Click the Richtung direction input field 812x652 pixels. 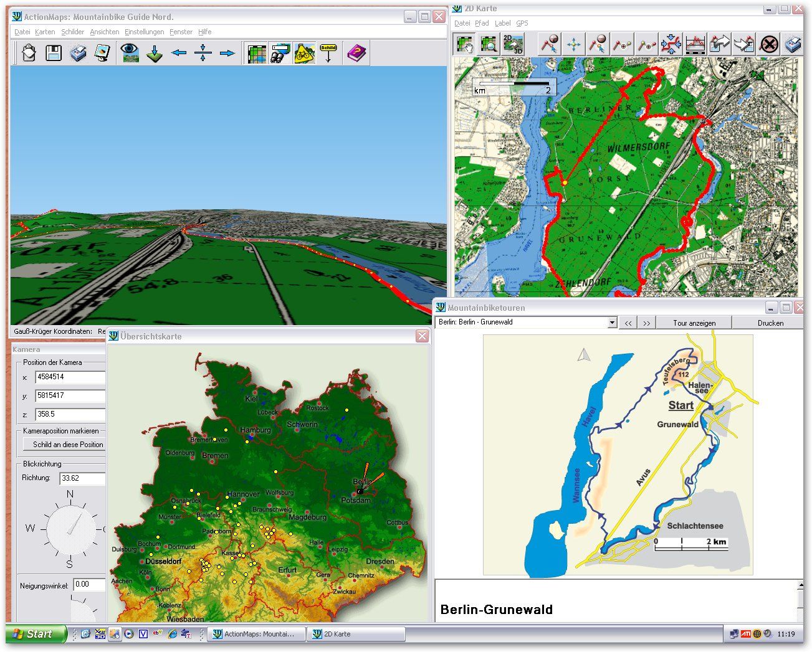point(82,478)
